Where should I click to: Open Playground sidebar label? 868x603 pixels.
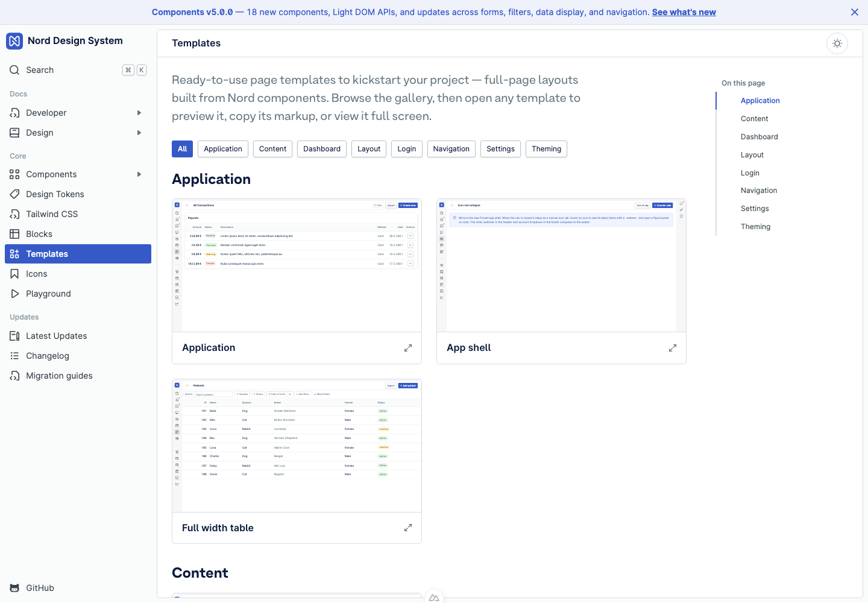pyautogui.click(x=48, y=294)
